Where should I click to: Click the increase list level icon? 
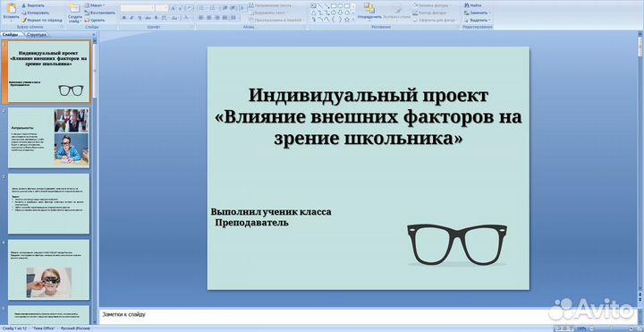point(233,8)
